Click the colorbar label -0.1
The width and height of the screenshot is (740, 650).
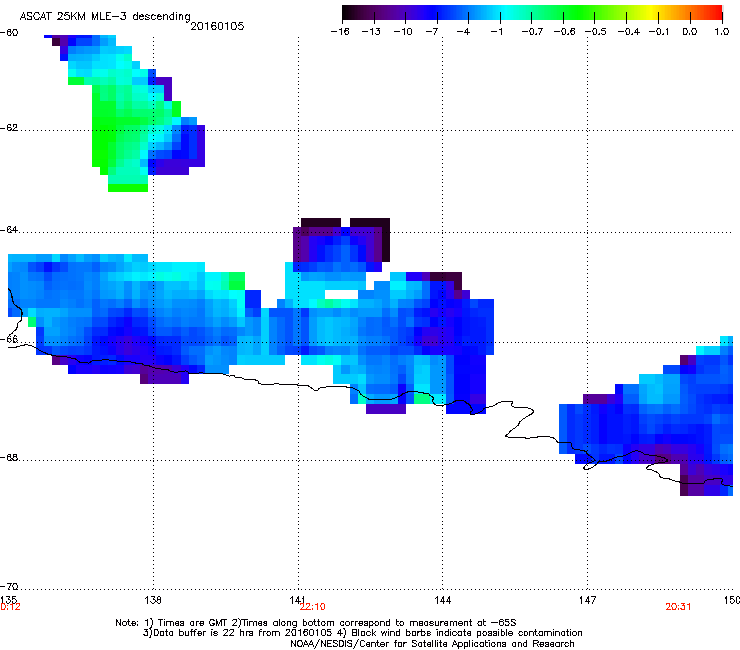tap(659, 32)
